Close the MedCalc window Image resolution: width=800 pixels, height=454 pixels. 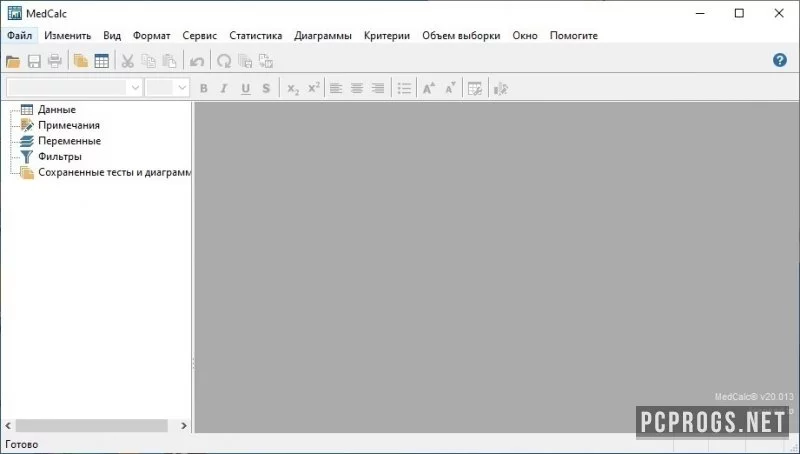click(779, 13)
